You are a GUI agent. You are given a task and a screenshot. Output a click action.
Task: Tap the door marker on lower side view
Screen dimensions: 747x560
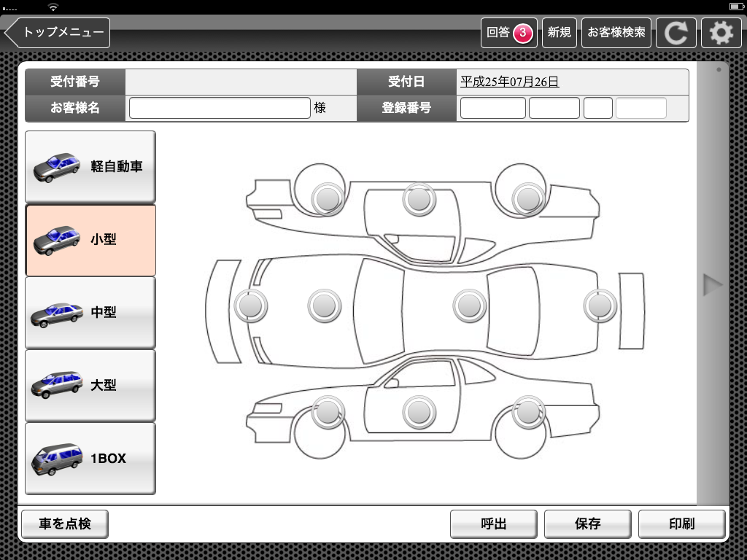(419, 412)
